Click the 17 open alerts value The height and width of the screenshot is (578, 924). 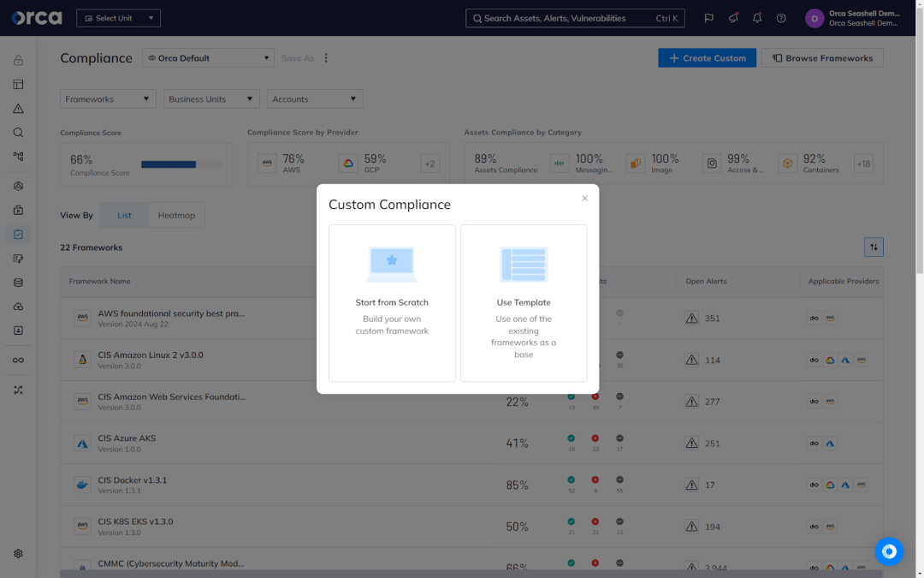[710, 485]
